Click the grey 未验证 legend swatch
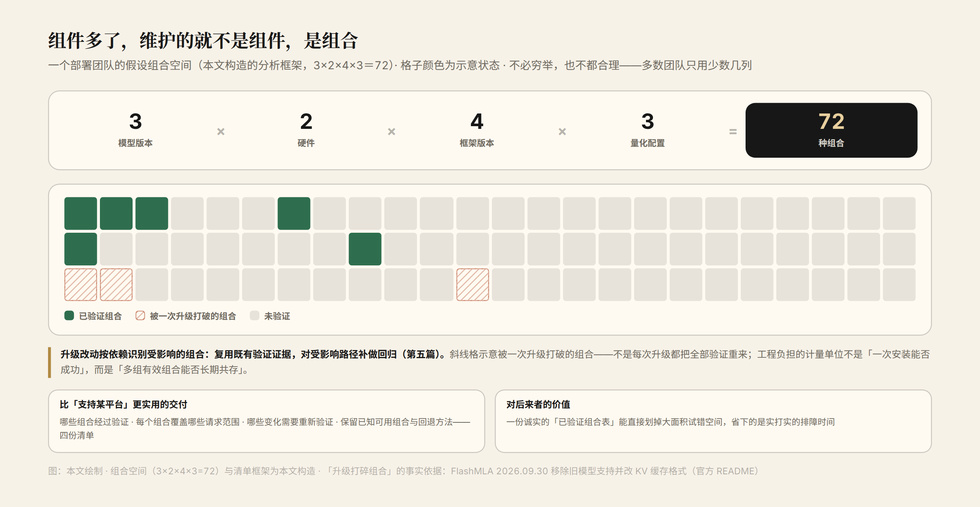 [254, 316]
